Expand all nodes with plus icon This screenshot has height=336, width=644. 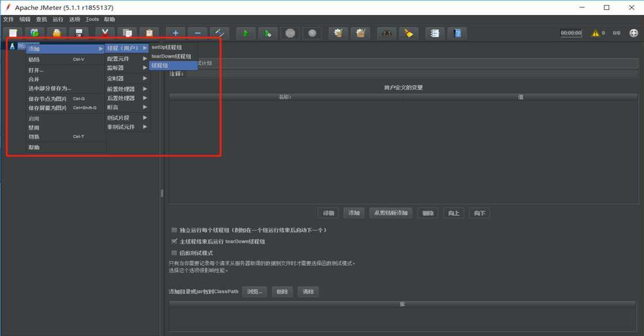(x=176, y=33)
